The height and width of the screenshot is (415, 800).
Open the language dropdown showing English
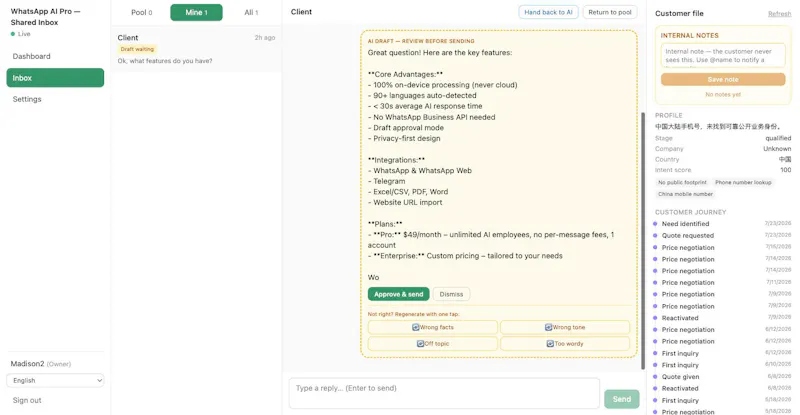pyautogui.click(x=55, y=380)
